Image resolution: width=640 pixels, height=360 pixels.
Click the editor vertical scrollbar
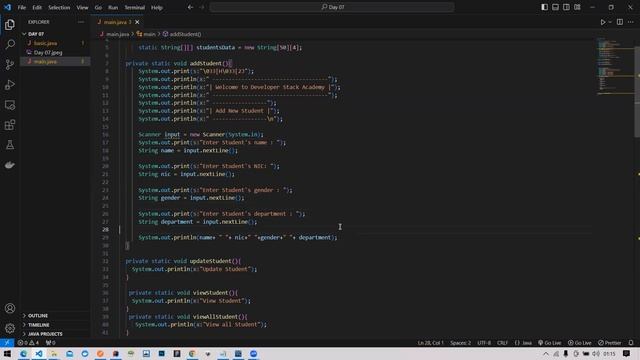[x=637, y=92]
